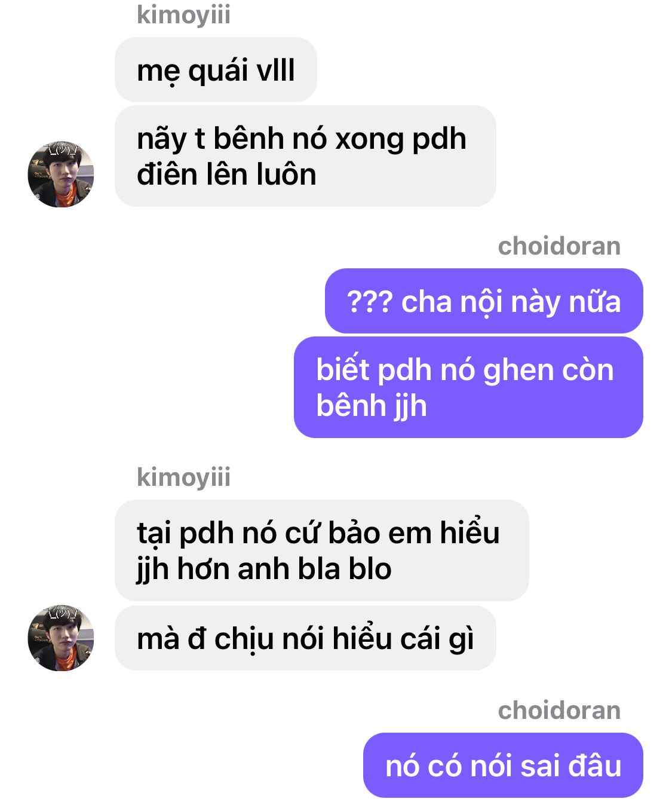
Task: Tap the 'nó có nói sai đâu' bubble
Action: pos(503,766)
